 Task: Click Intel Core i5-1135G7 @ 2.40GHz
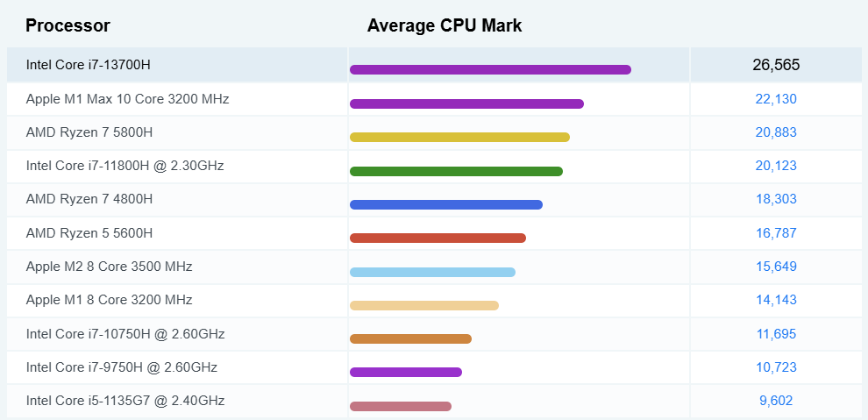[125, 401]
